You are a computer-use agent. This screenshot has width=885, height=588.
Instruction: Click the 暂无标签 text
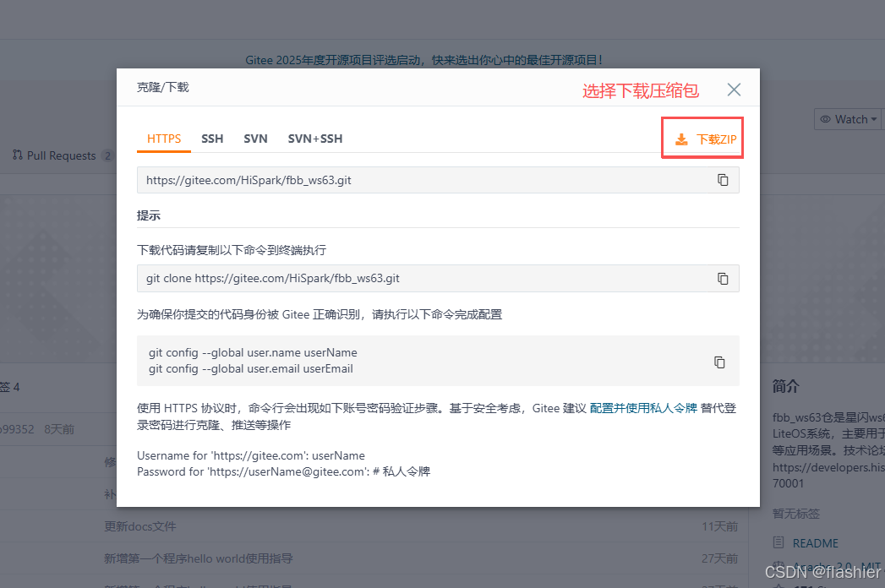pos(795,514)
